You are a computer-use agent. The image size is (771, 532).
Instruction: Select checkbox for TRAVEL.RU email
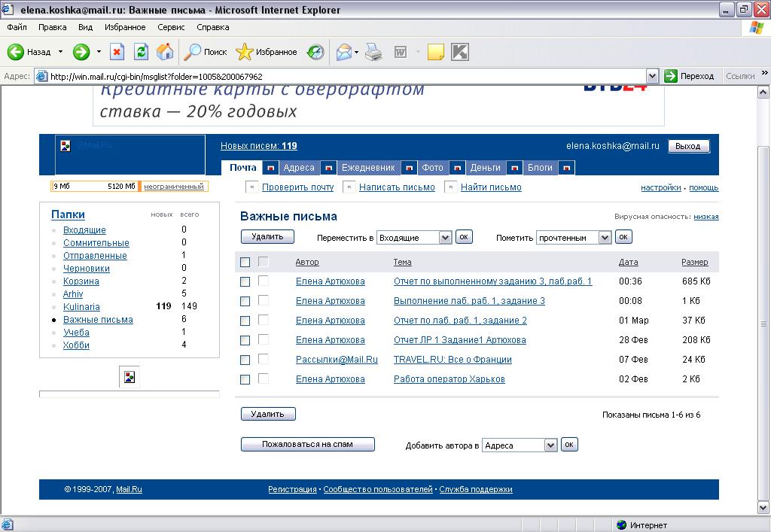(245, 360)
